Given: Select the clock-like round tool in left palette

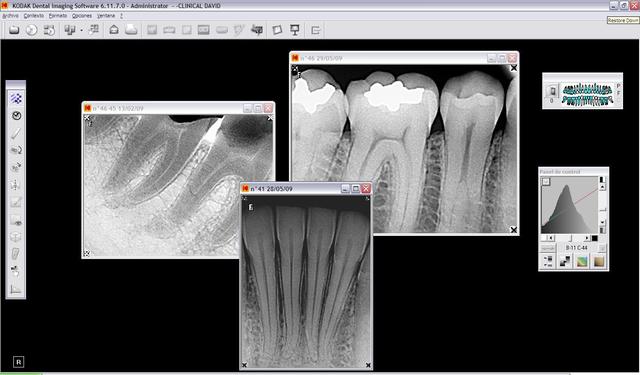Looking at the screenshot, I should pos(16,116).
